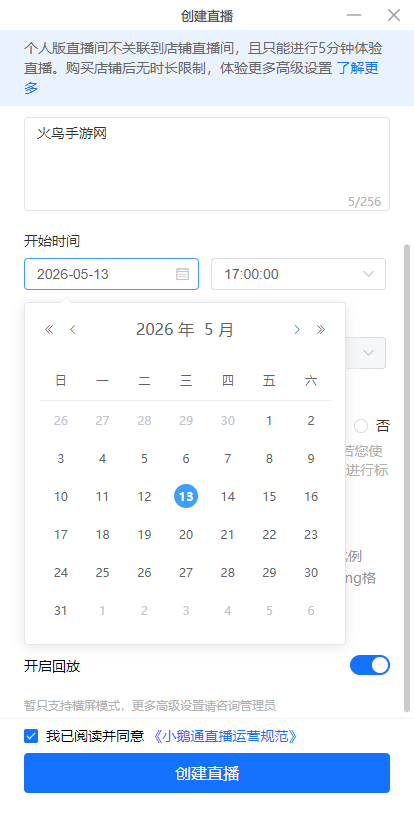
Task: Go to previous month with the left arrow
Action: [72, 329]
